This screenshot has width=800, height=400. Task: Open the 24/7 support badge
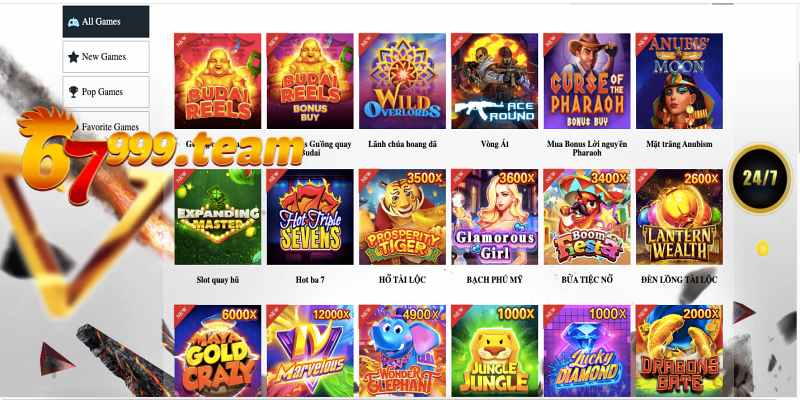point(760,179)
